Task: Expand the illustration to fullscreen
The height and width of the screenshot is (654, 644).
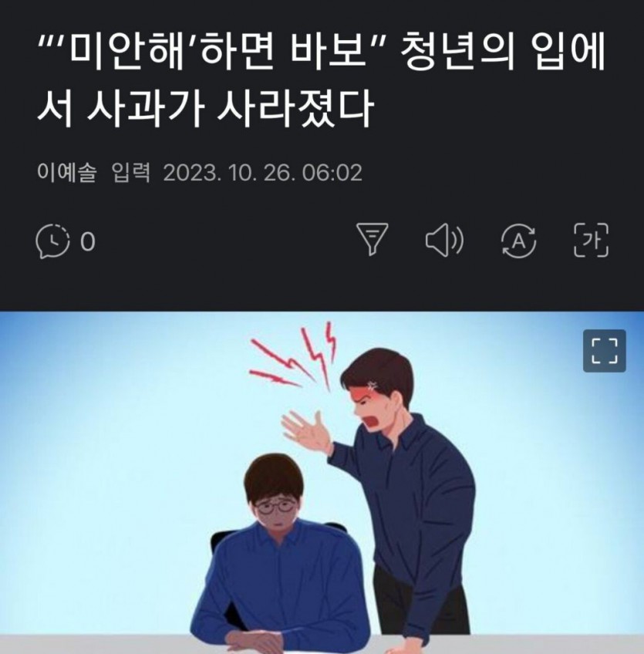Action: coord(605,351)
